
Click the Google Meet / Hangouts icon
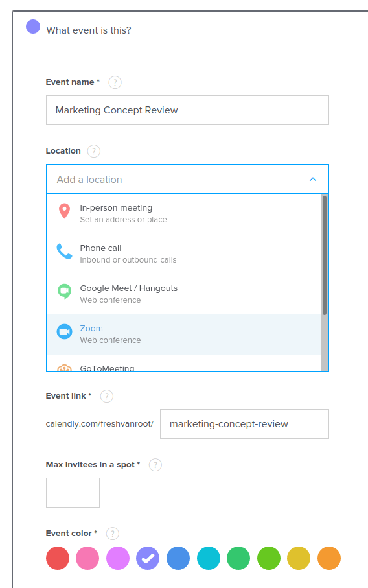pos(64,291)
